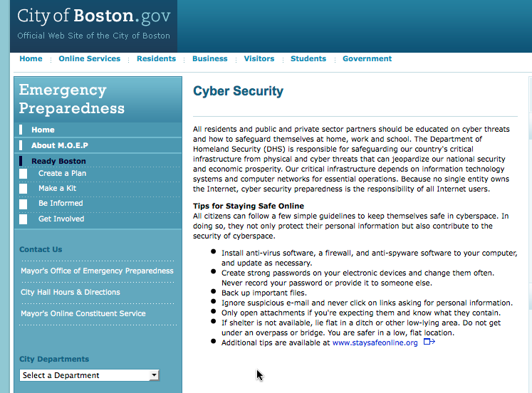Screen dimensions: 532x393
Task: Open the Students navigation item
Action: click(x=308, y=59)
